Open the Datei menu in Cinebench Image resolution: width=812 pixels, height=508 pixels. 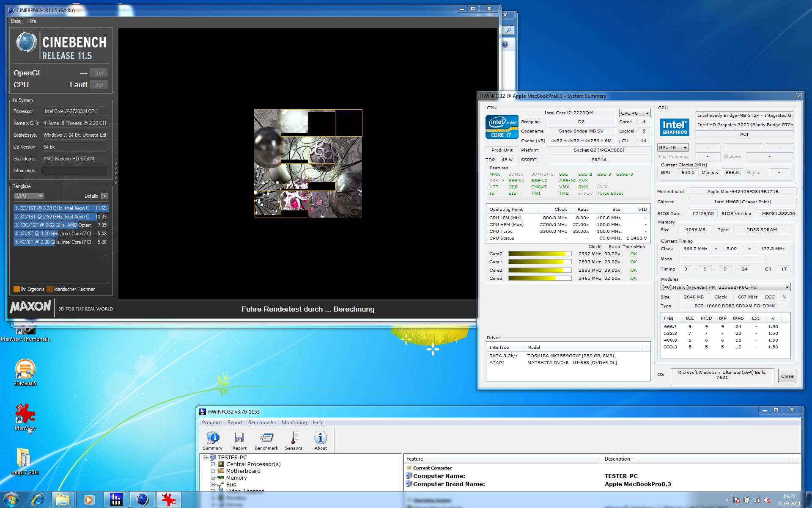tap(16, 21)
